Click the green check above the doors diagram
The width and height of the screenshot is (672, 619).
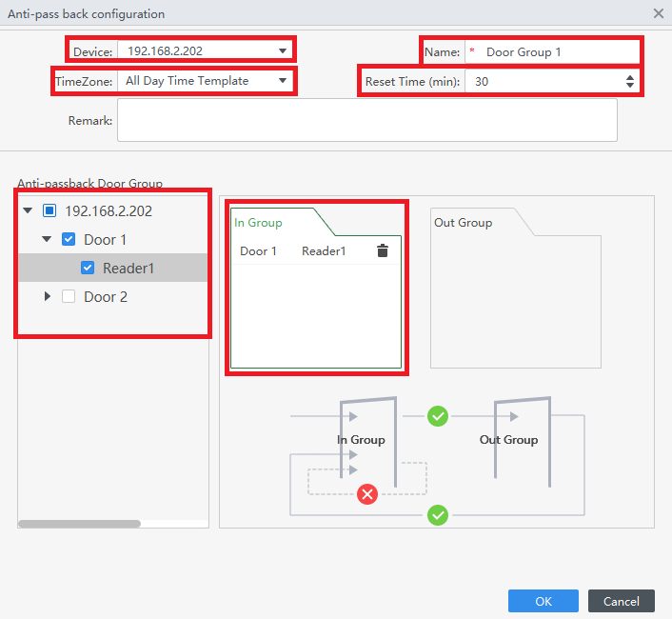(438, 416)
